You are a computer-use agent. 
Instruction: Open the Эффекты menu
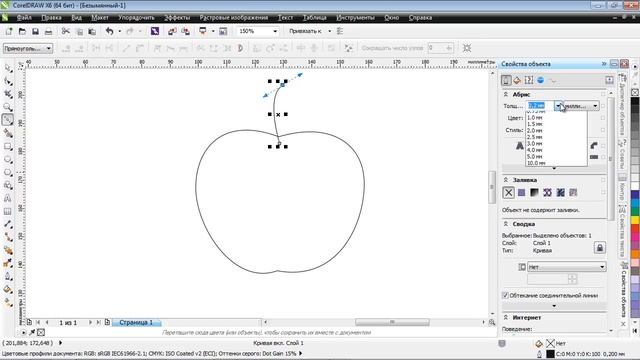click(177, 18)
